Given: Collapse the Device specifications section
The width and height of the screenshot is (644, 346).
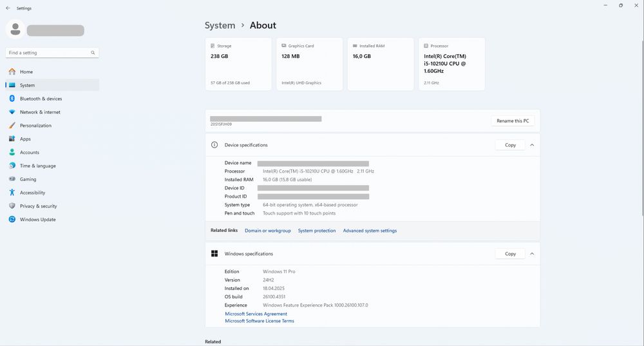Looking at the screenshot, I should coord(532,145).
